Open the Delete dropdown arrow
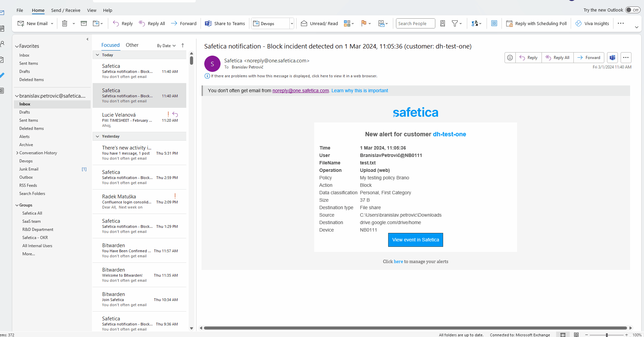The width and height of the screenshot is (644, 337). pyautogui.click(x=74, y=23)
